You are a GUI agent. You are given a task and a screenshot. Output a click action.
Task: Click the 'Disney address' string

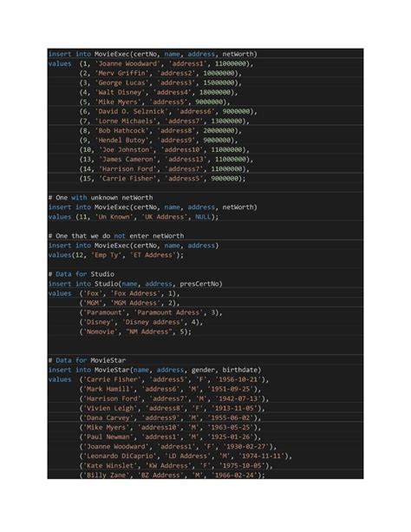point(153,322)
